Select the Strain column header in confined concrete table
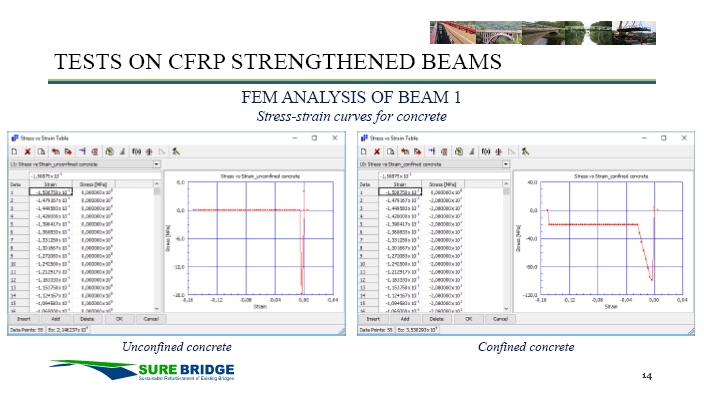 400,184
